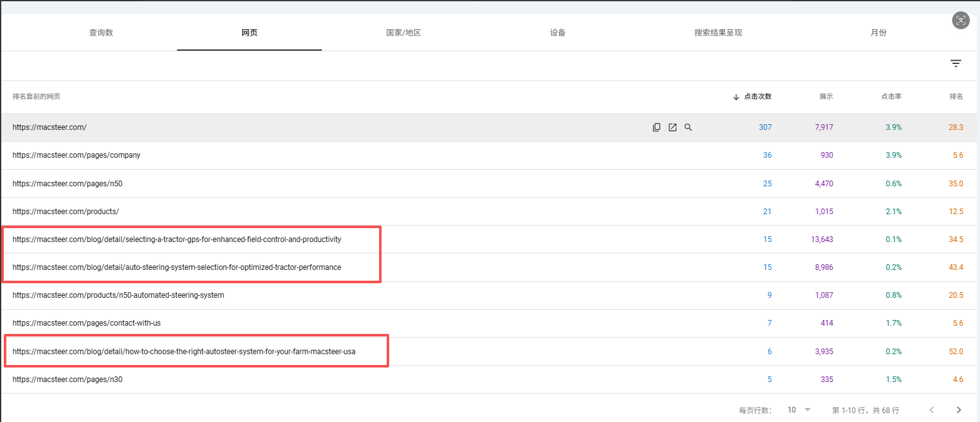
Task: Click the screenshot capture icon at top right
Action: pyautogui.click(x=961, y=20)
